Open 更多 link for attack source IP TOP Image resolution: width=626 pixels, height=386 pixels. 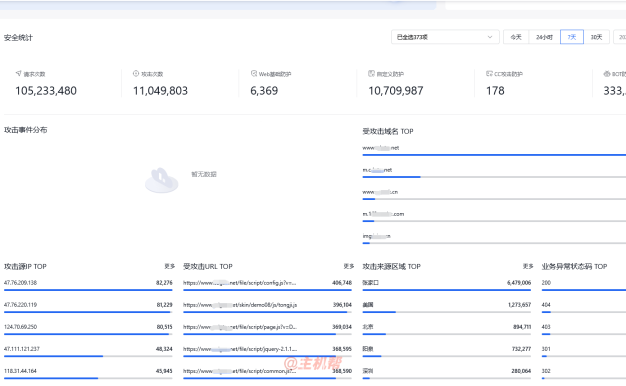tap(170, 266)
